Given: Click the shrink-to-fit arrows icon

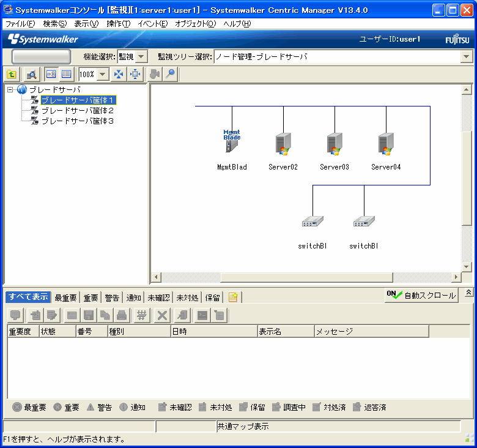Looking at the screenshot, I should tap(119, 74).
